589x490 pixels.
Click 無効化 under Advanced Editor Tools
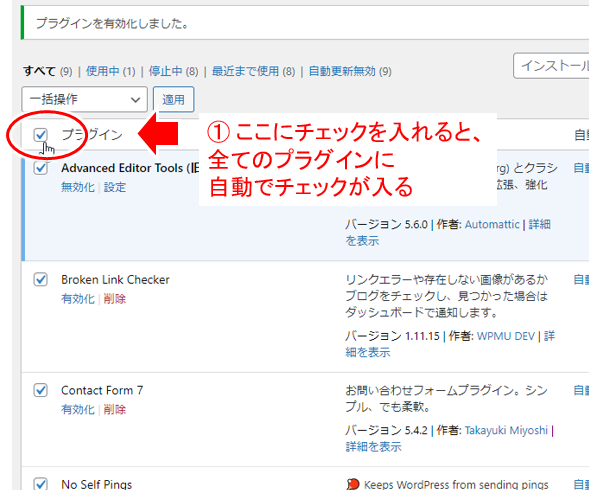[78, 187]
